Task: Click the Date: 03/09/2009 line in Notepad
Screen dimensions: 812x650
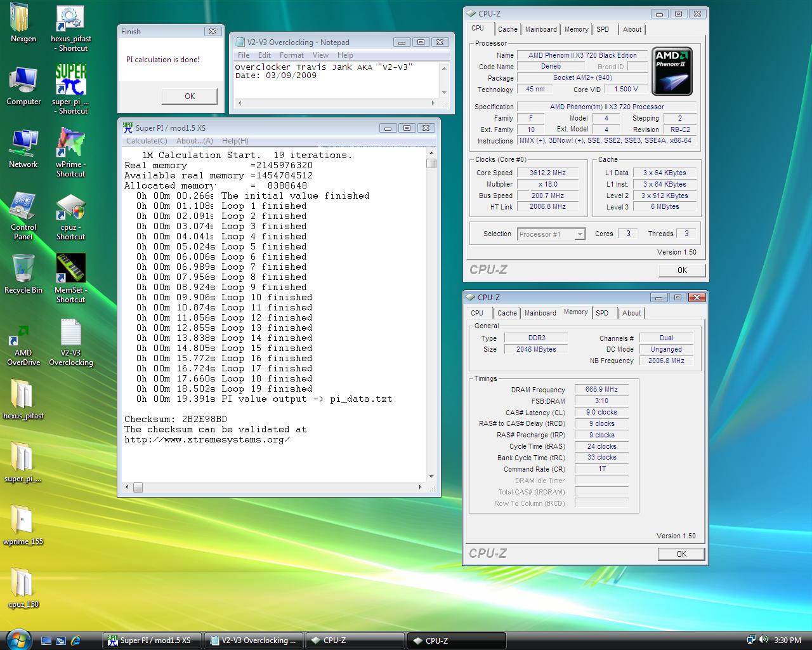Action: coord(276,76)
